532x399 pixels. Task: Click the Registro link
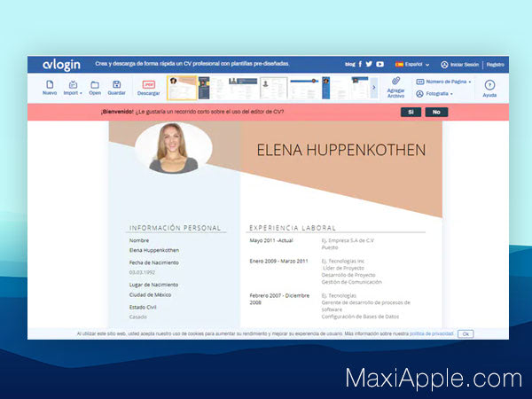(495, 65)
